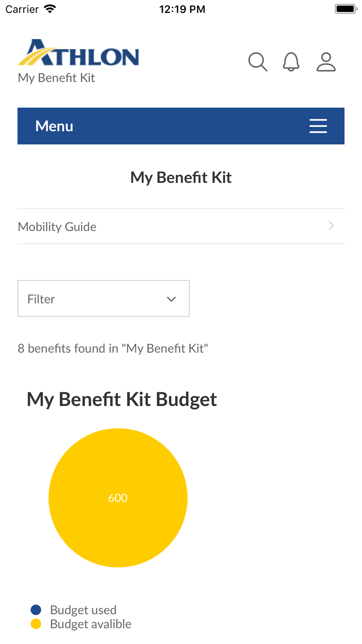This screenshot has width=362, height=644.
Task: Tap the notifications bell icon
Action: [291, 62]
